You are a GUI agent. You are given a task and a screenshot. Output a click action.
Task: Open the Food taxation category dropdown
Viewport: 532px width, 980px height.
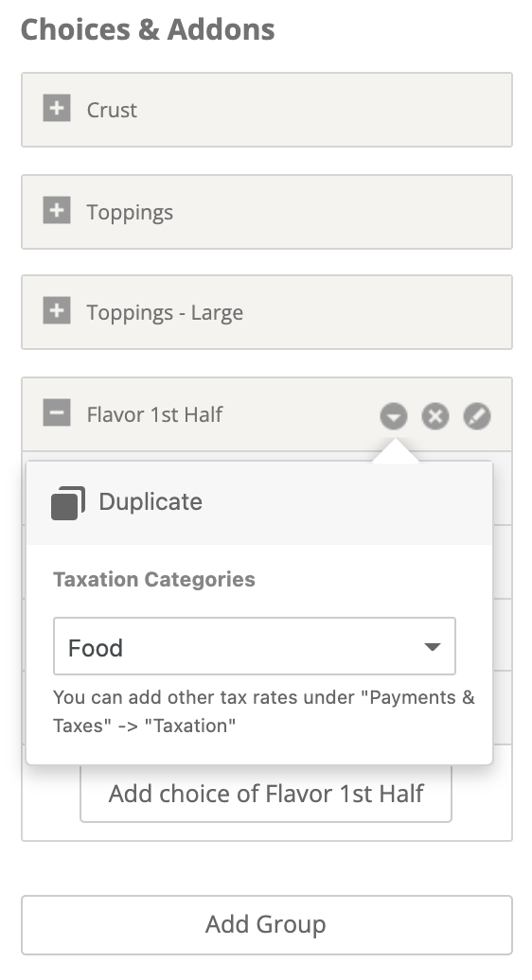(x=255, y=646)
